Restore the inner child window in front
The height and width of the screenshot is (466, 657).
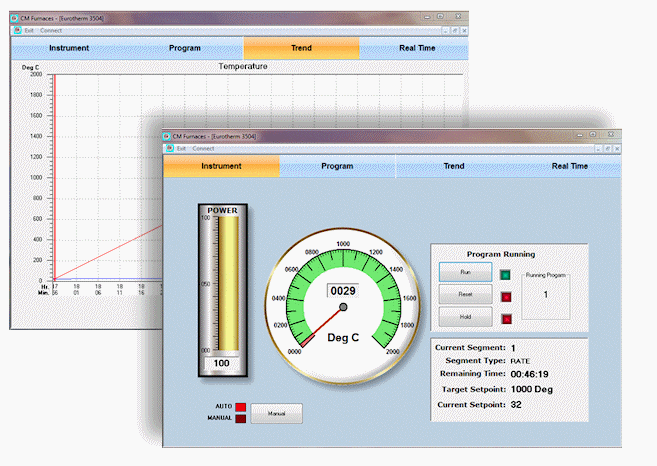pyautogui.click(x=608, y=149)
